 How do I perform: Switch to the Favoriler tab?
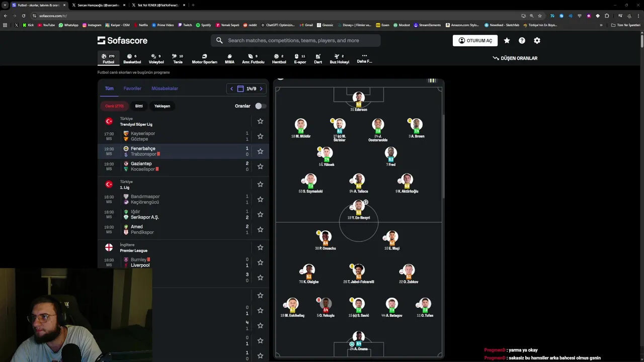132,88
